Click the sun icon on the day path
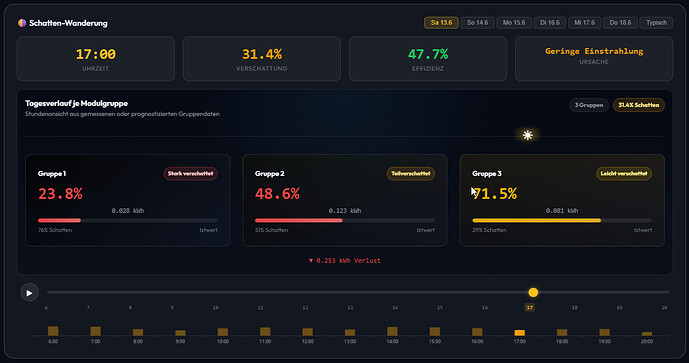Viewport: 689px width, 363px height. pos(528,135)
